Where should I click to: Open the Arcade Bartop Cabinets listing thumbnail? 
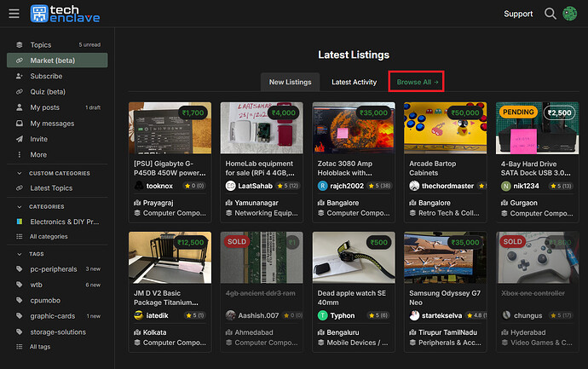point(444,128)
